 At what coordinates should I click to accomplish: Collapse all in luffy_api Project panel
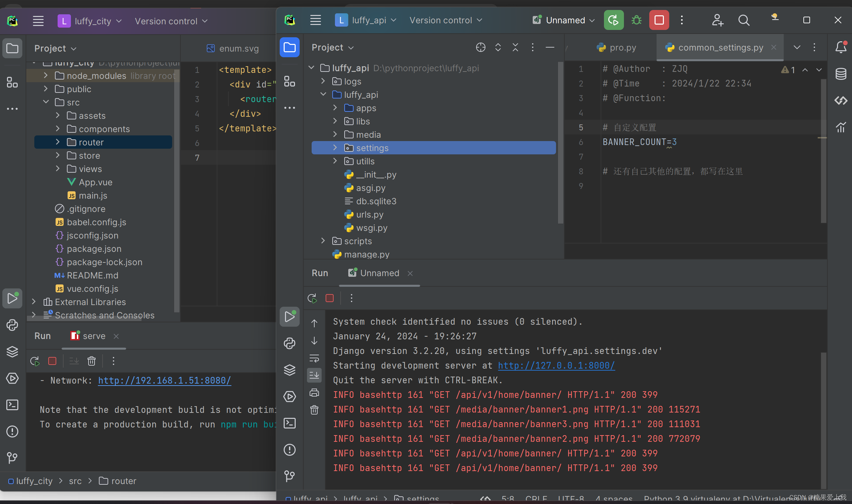click(515, 48)
